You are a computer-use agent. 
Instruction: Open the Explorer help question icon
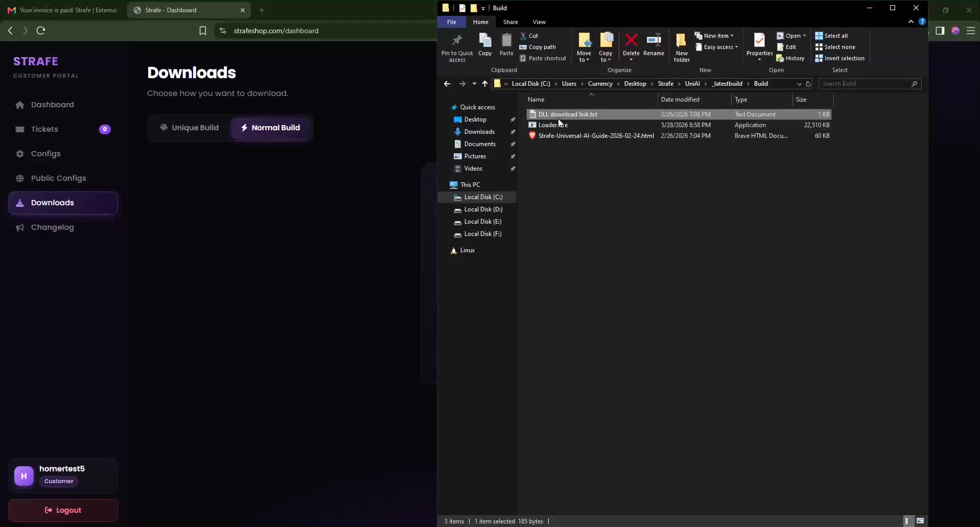922,22
